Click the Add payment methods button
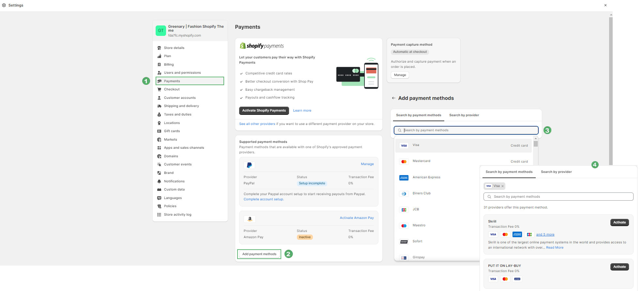This screenshot has height=291, width=644. [x=259, y=254]
